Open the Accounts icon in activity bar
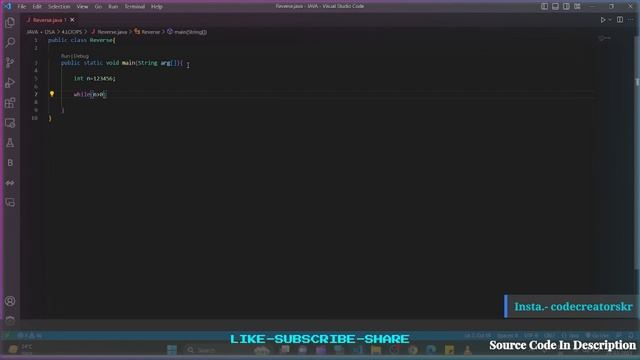The image size is (640, 360). pyautogui.click(x=10, y=301)
